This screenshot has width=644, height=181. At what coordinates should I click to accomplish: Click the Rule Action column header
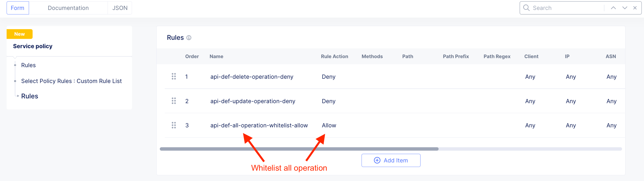pyautogui.click(x=334, y=56)
